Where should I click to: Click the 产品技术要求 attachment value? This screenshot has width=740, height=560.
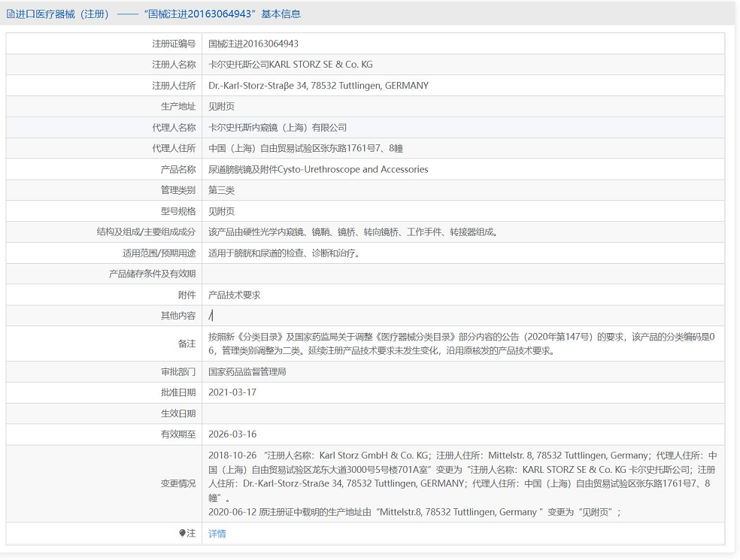(x=235, y=295)
